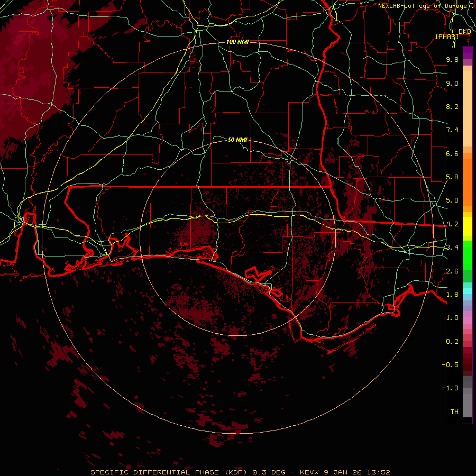The height and width of the screenshot is (476, 476).
Task: Select the 9.8 value on the color scale
Action: point(452,59)
